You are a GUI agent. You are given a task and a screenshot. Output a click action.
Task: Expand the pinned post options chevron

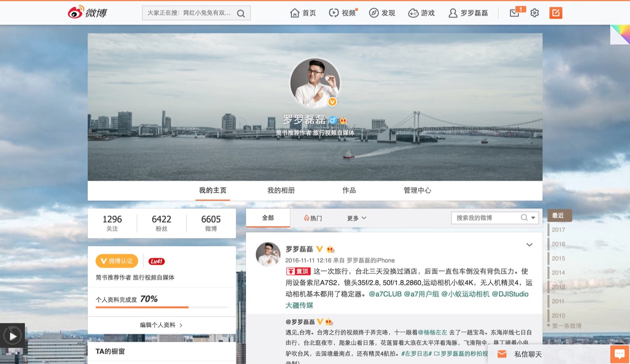529,245
